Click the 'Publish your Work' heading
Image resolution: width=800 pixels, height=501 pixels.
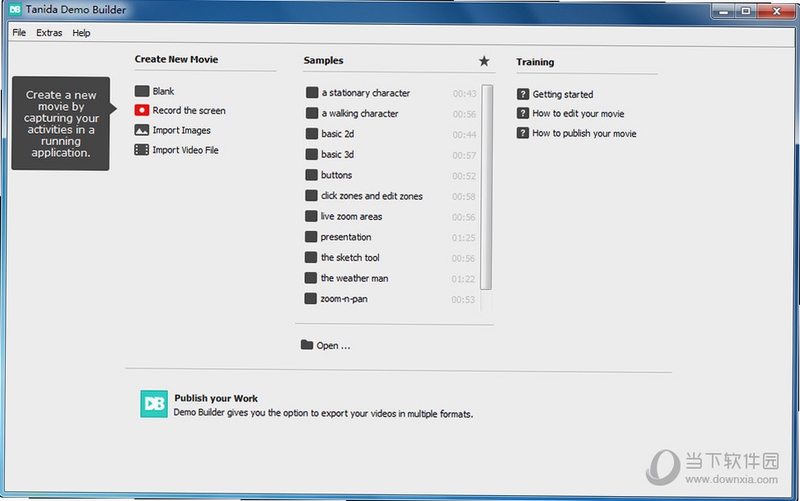click(216, 398)
